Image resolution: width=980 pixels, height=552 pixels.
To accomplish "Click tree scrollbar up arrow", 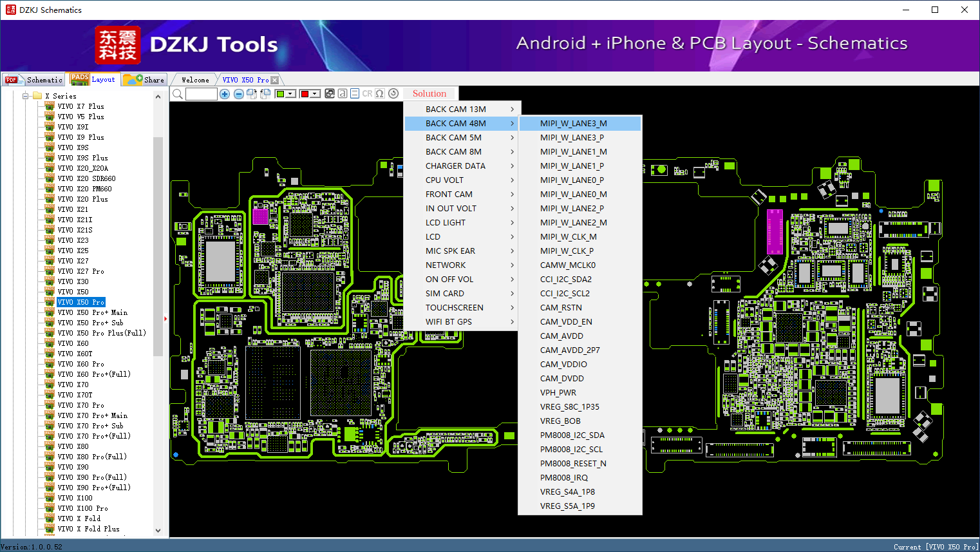I will [158, 97].
